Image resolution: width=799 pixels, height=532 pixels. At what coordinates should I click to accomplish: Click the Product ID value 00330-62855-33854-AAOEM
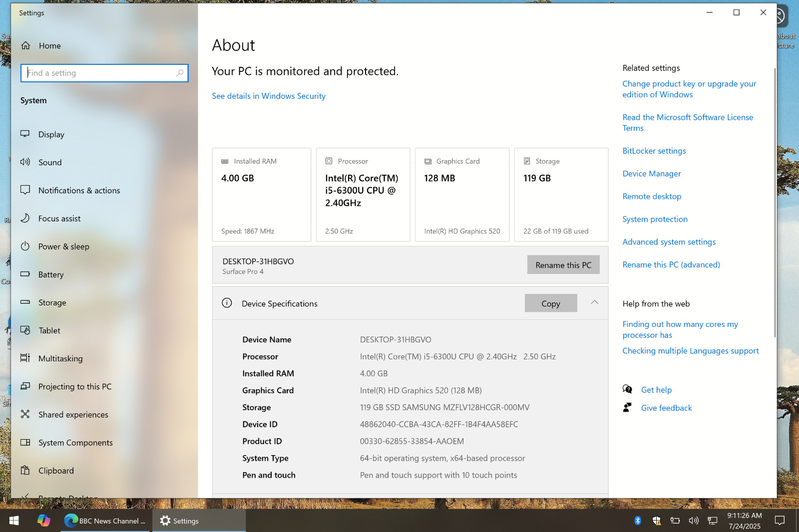pos(412,441)
